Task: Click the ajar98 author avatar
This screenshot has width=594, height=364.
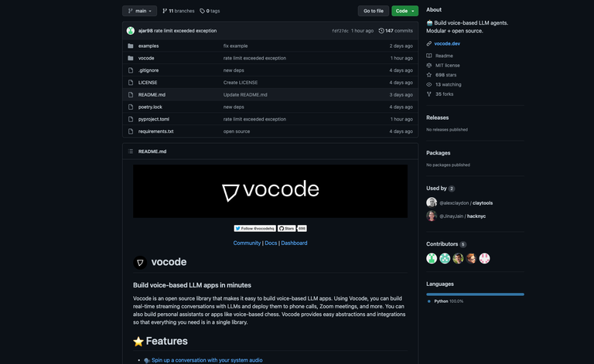Action: (x=131, y=31)
